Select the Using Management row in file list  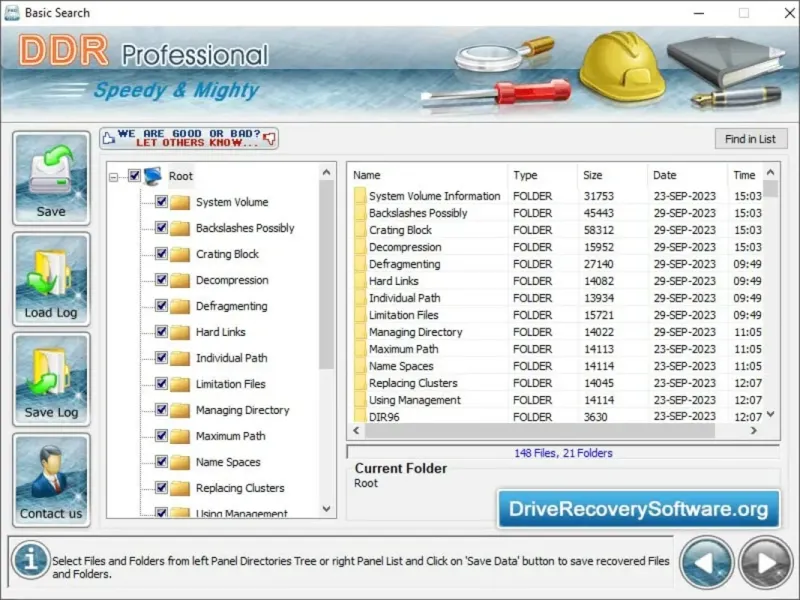click(x=557, y=400)
